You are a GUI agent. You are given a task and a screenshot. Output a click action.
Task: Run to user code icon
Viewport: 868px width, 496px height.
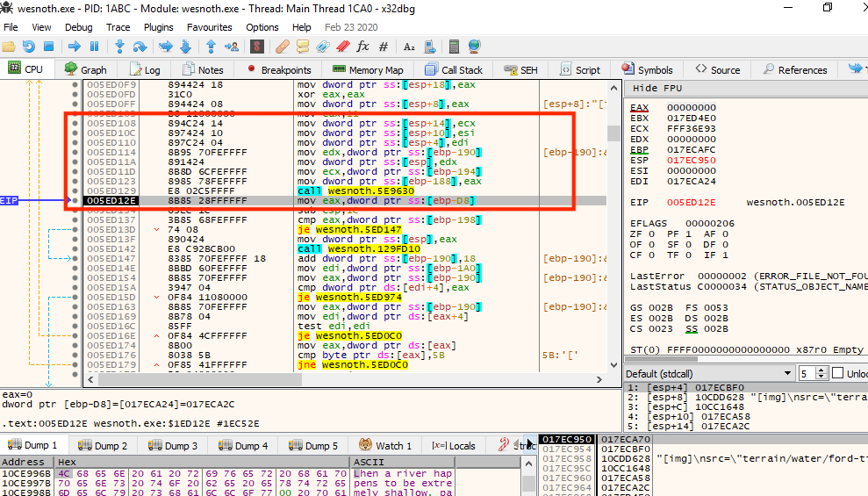[232, 47]
